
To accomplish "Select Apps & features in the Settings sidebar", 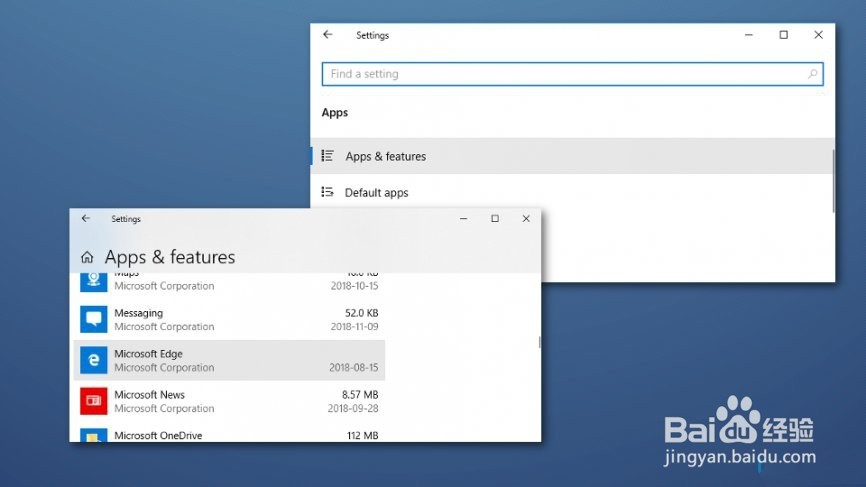I will (572, 156).
